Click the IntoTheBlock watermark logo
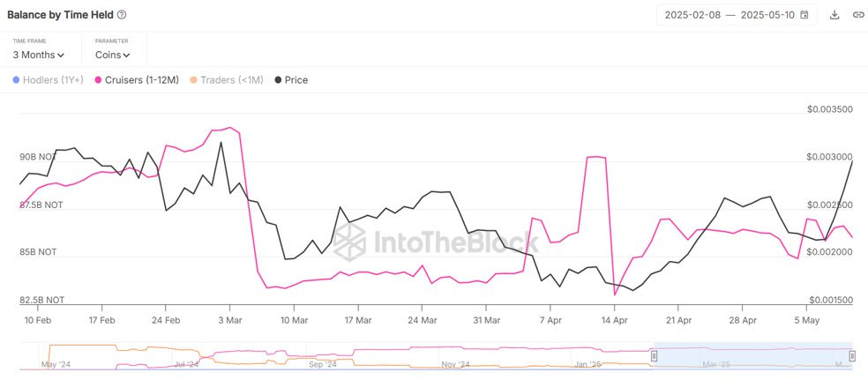868x387 pixels. coord(348,239)
